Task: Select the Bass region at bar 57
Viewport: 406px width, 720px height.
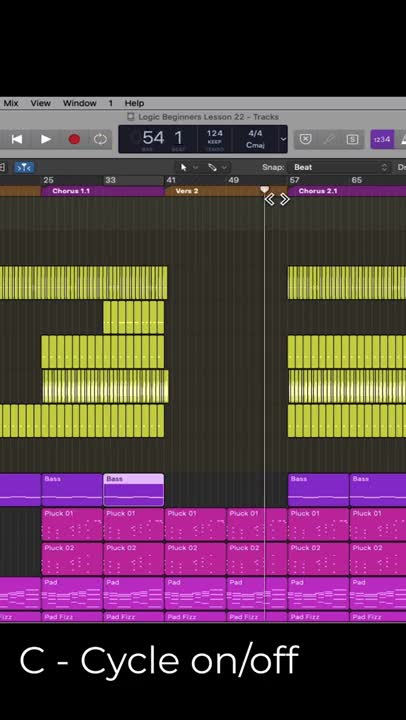Action: pos(319,489)
